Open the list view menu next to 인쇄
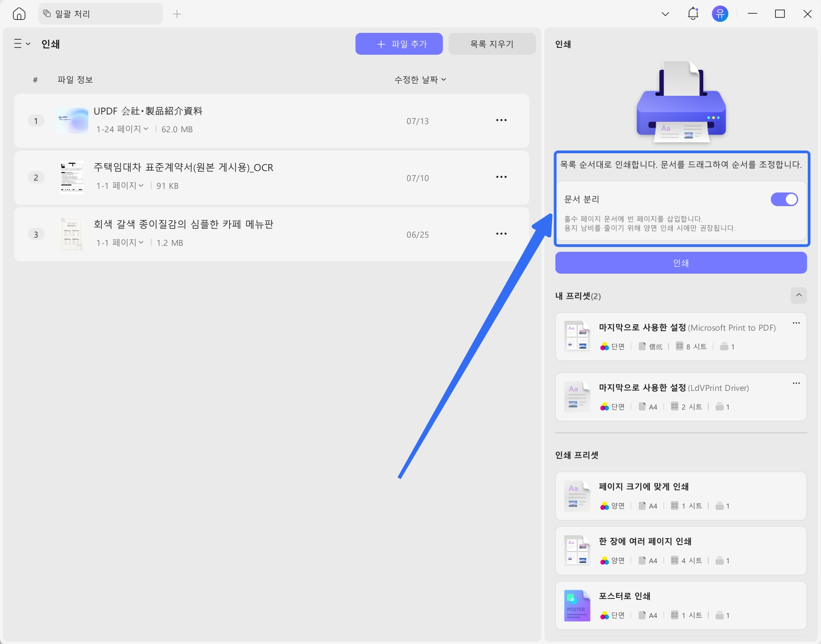This screenshot has width=821, height=644. pos(22,44)
